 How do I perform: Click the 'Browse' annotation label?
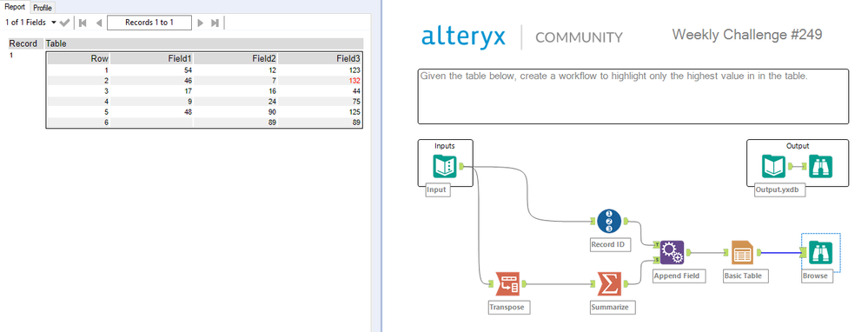[x=817, y=276]
